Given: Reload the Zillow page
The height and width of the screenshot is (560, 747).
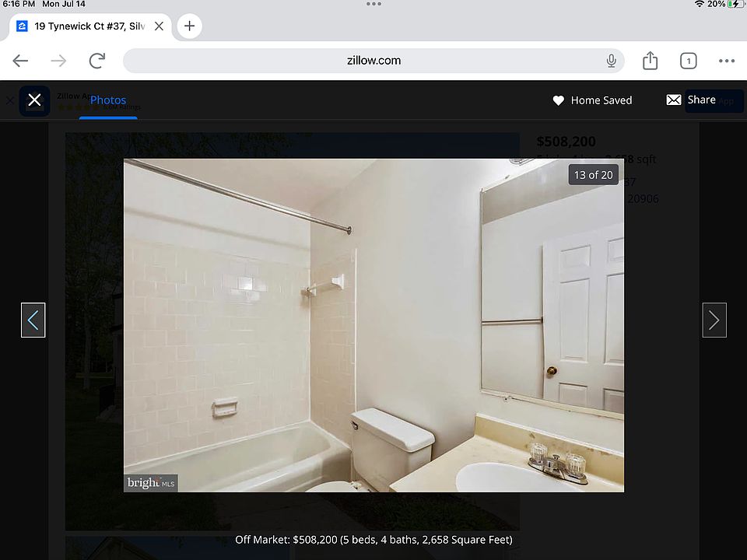Looking at the screenshot, I should 97,61.
